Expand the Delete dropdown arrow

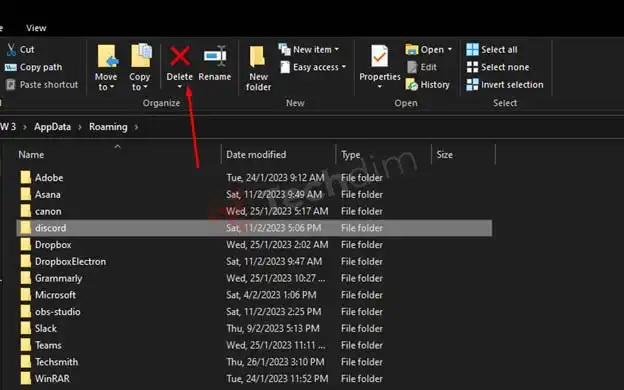179,87
